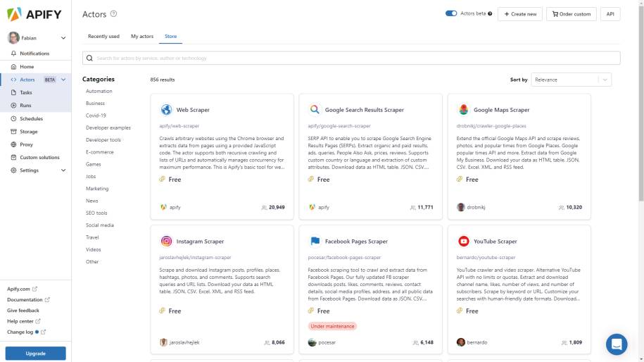Click the Schedules clock icon

click(x=13, y=118)
